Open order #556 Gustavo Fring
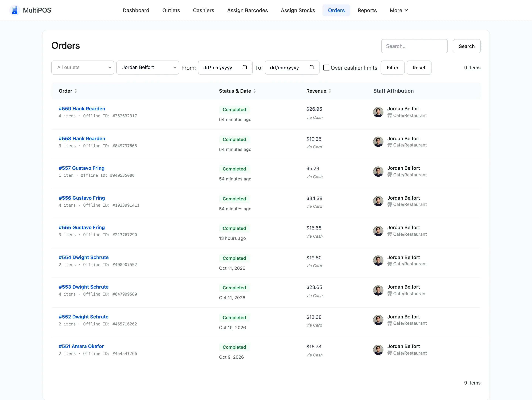Viewport: 532px width, 400px height. [82, 198]
